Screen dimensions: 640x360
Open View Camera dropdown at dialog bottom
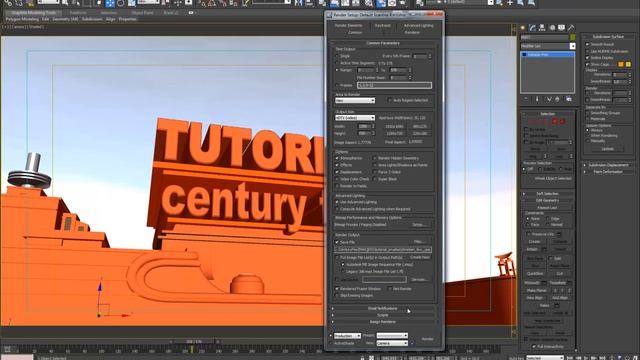(392, 343)
